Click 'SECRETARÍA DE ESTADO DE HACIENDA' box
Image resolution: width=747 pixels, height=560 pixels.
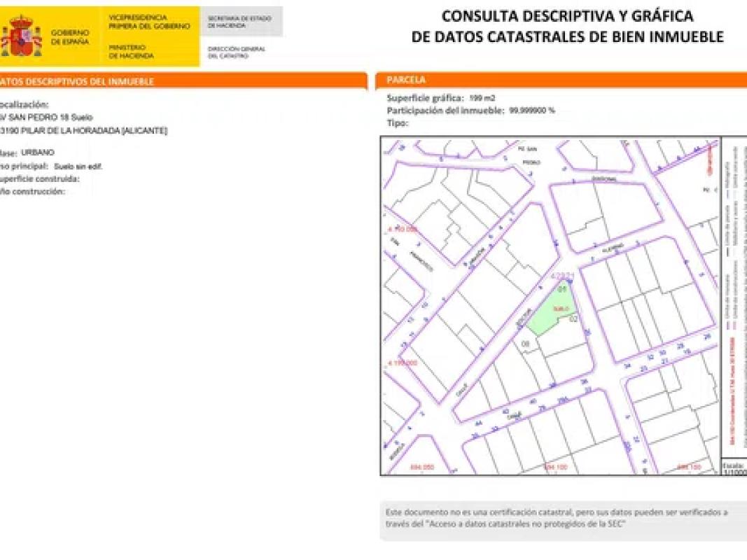(x=241, y=22)
